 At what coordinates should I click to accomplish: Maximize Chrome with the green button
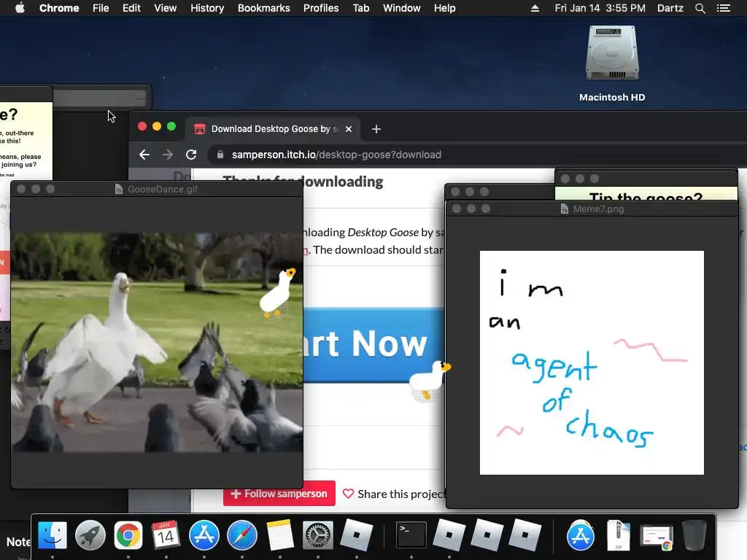(x=171, y=126)
